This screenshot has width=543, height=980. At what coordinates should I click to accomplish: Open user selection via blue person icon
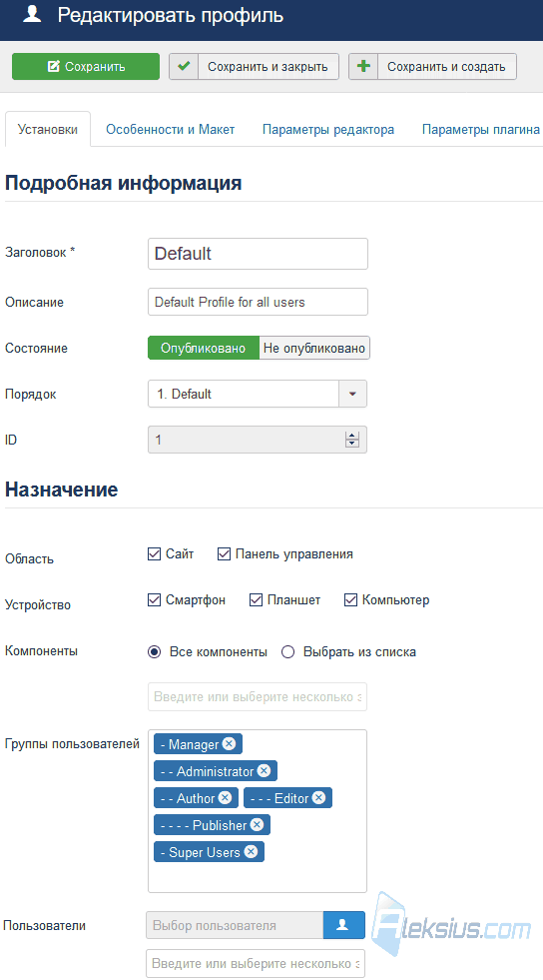pos(344,925)
